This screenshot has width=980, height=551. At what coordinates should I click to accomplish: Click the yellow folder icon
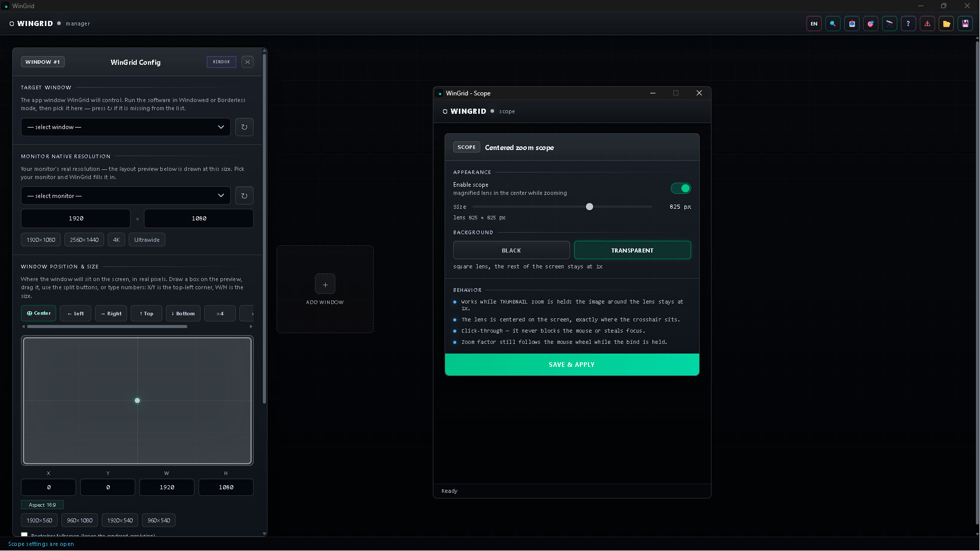(x=946, y=23)
